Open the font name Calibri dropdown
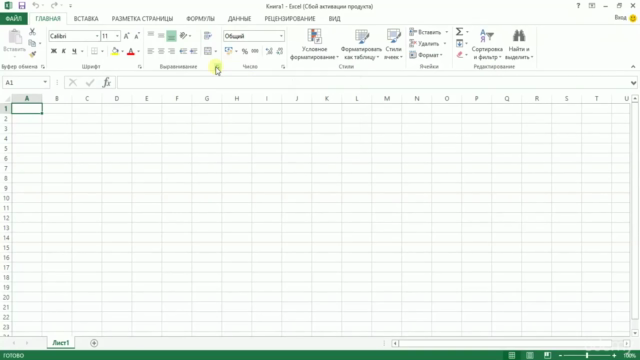640x360 pixels. tap(97, 36)
